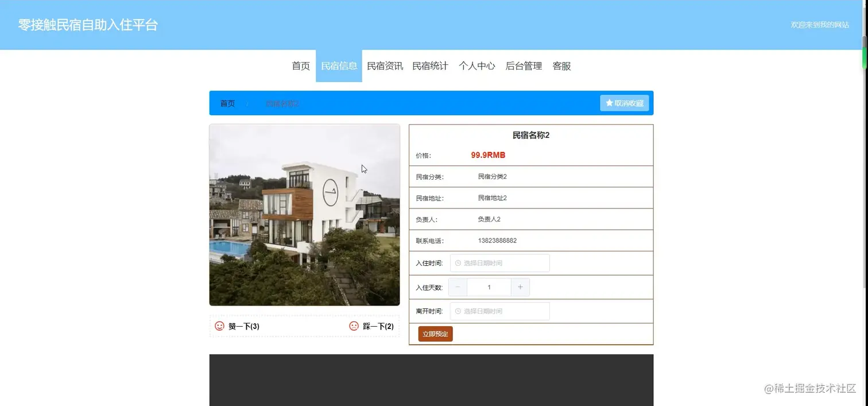Image resolution: width=868 pixels, height=406 pixels.
Task: Click the frown icon beside 踩一下(2)
Action: [x=354, y=326]
